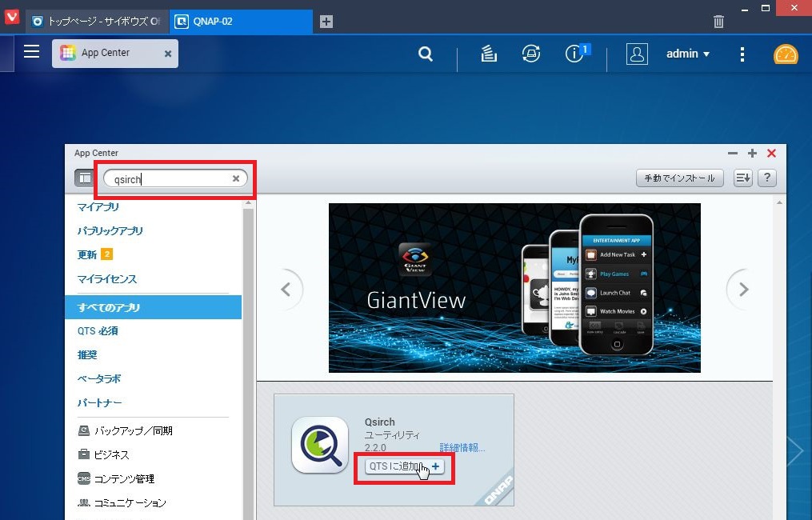This screenshot has width=812, height=520.
Task: Click the Qsirch app name
Action: coord(379,422)
